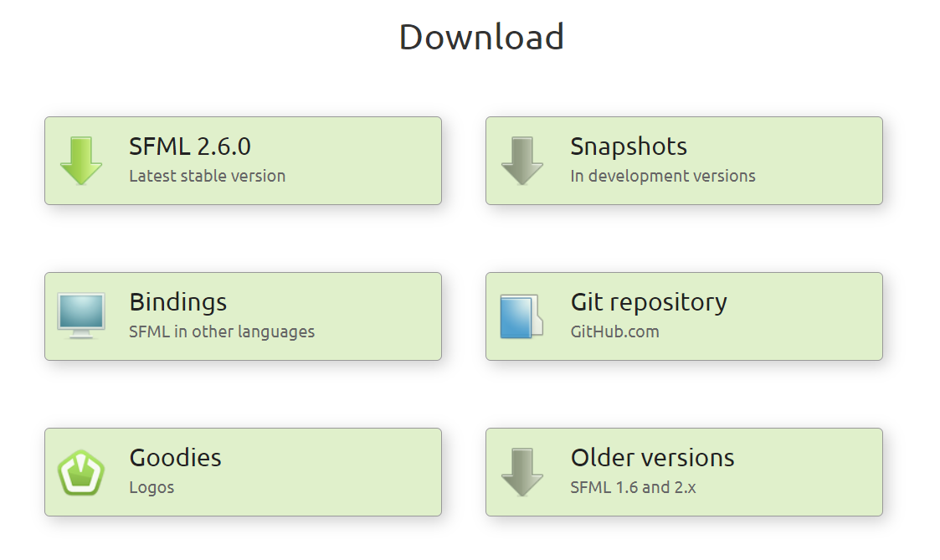Click the gray arrow icon in the Snapshots card
The width and height of the screenshot is (940, 560).
click(522, 161)
